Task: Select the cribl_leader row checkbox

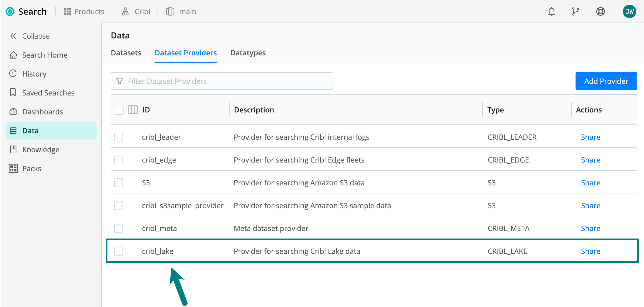Action: 119,137
